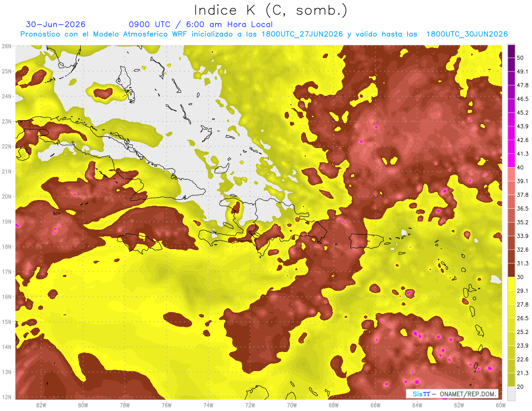
Task: Click the '36.5' colorbar label
Action: click(x=522, y=208)
